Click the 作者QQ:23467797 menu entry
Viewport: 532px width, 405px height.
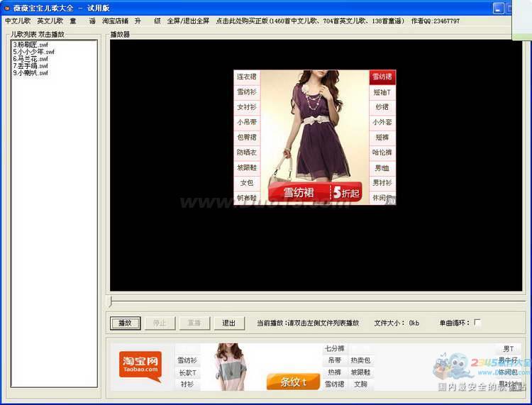tap(436, 21)
